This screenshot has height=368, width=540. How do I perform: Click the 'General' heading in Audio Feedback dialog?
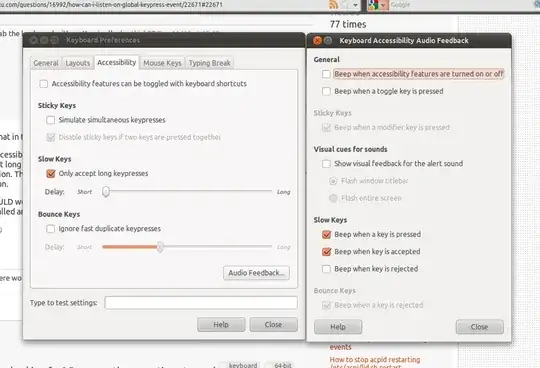coord(326,59)
